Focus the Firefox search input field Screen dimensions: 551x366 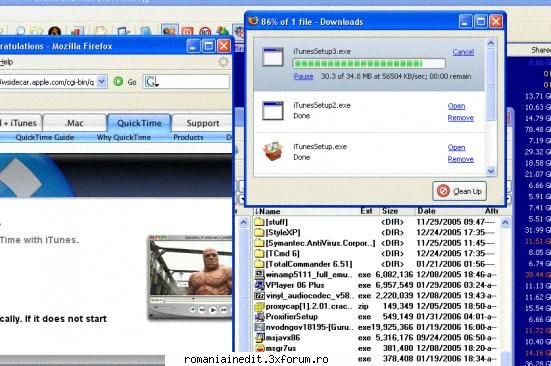pos(194,82)
